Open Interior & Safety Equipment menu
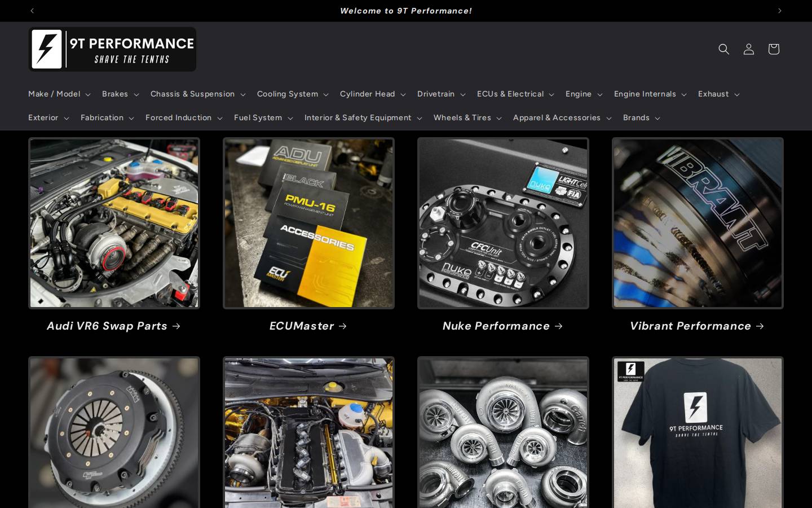812x508 pixels. click(363, 118)
